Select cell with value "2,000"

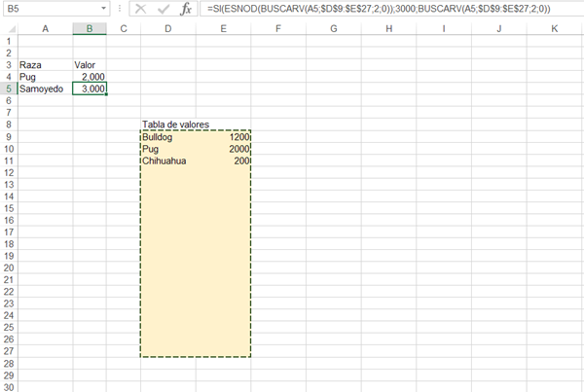[90, 77]
